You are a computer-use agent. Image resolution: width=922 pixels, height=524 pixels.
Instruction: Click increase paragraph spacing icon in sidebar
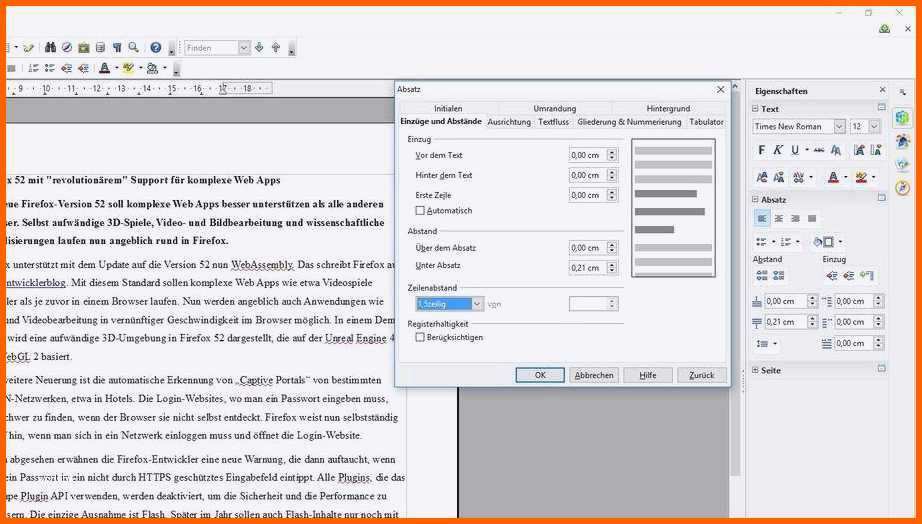tap(762, 276)
